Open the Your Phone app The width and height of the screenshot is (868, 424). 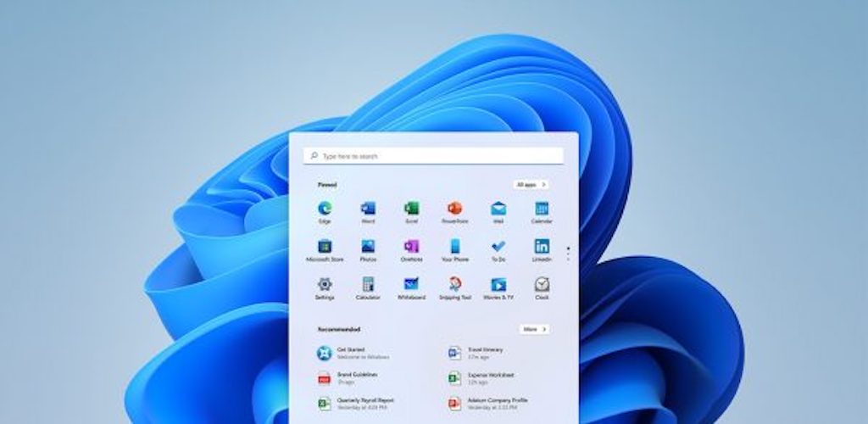(x=454, y=247)
